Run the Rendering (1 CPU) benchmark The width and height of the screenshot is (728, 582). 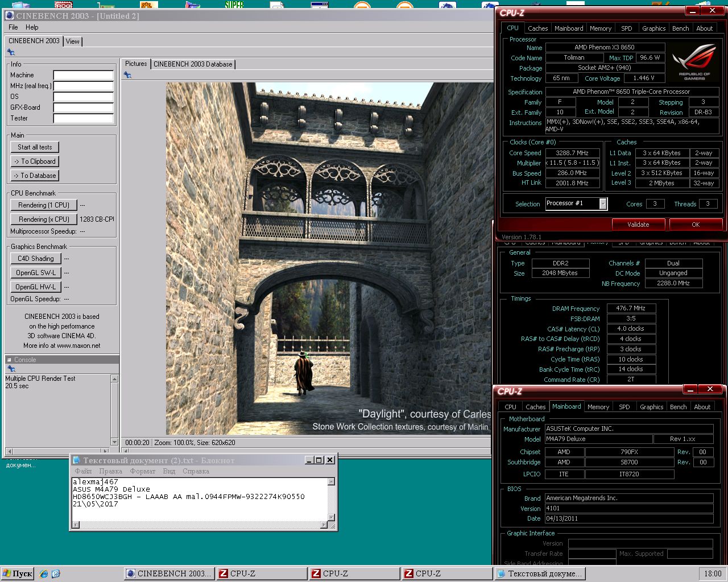[x=44, y=205]
